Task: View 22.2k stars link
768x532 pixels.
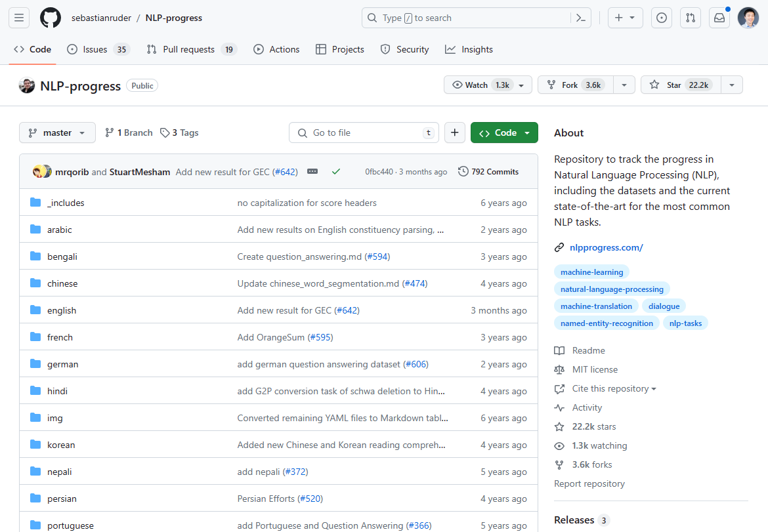Action: coord(586,427)
